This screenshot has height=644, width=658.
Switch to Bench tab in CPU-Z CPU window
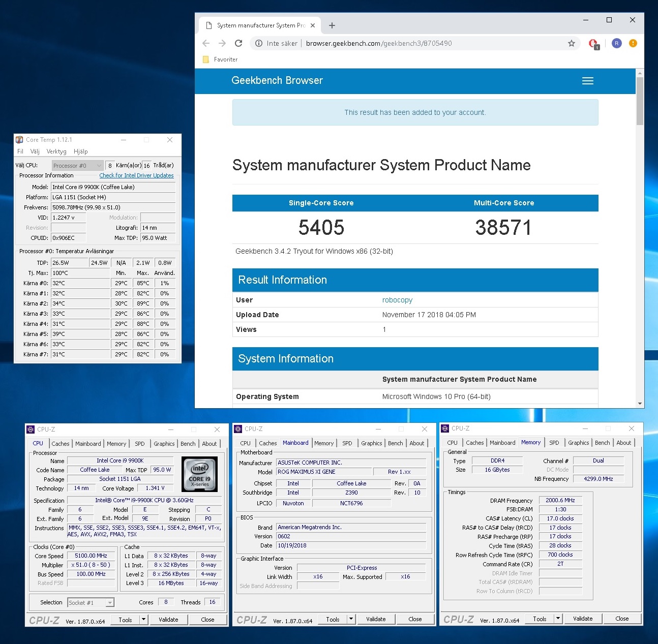point(188,444)
